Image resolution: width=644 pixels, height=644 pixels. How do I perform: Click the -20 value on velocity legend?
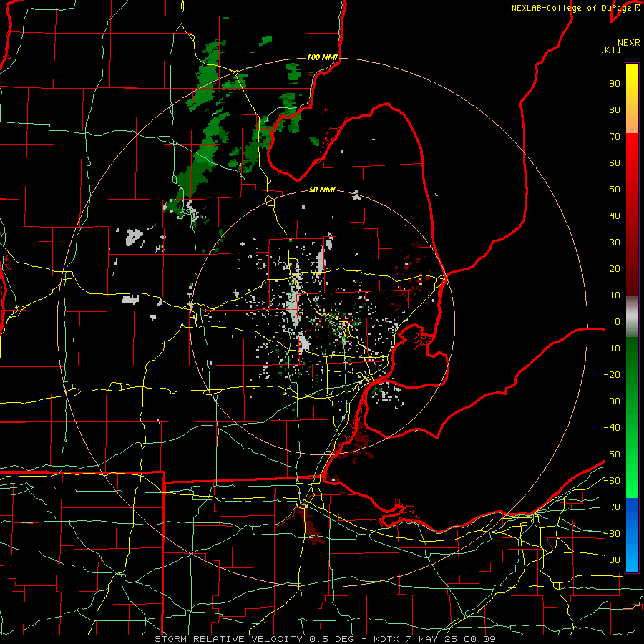[612, 374]
